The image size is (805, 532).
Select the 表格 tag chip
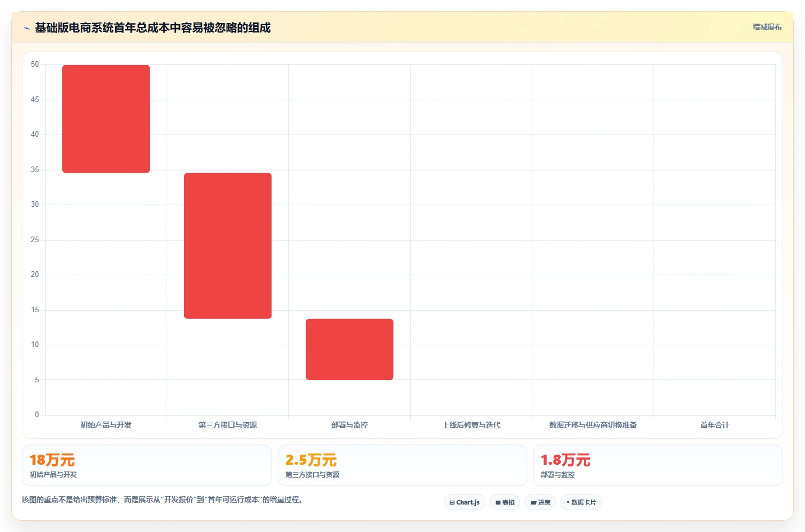click(x=505, y=502)
